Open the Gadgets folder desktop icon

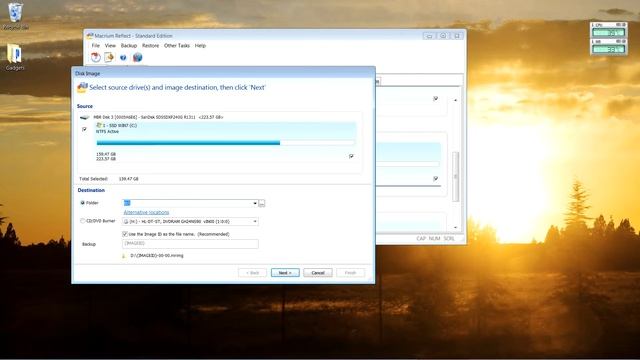15,57
